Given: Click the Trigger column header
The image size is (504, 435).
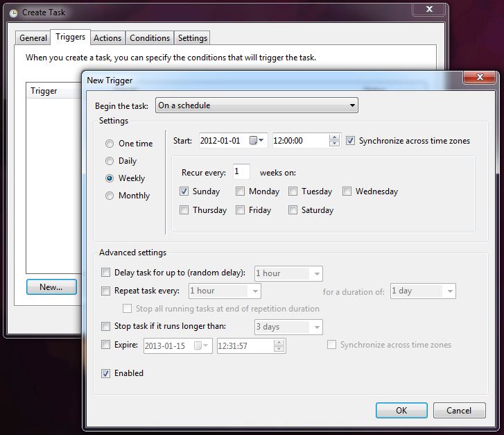Looking at the screenshot, I should (54, 91).
